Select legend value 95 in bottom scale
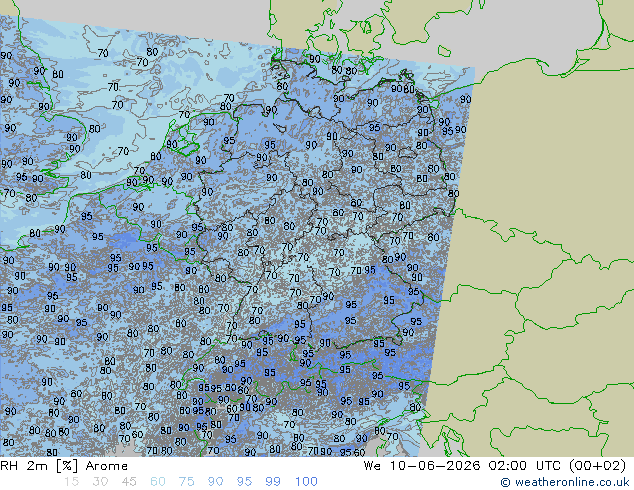The width and height of the screenshot is (634, 490). tap(244, 482)
